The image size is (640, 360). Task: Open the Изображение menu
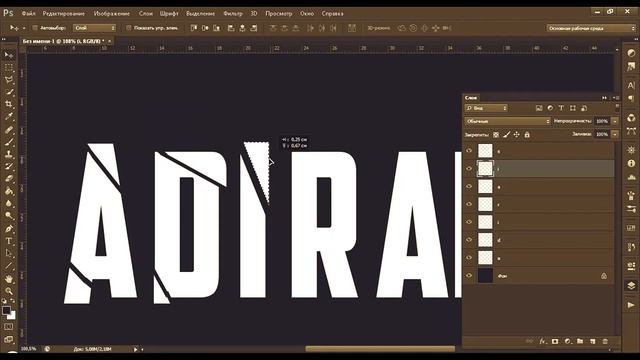pyautogui.click(x=112, y=13)
